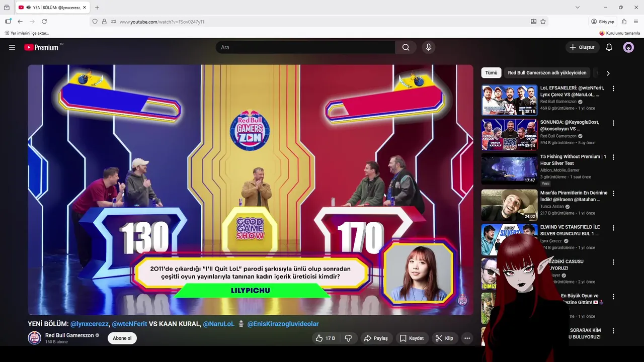Go back with browser back arrow
The width and height of the screenshot is (644, 362).
point(20,22)
